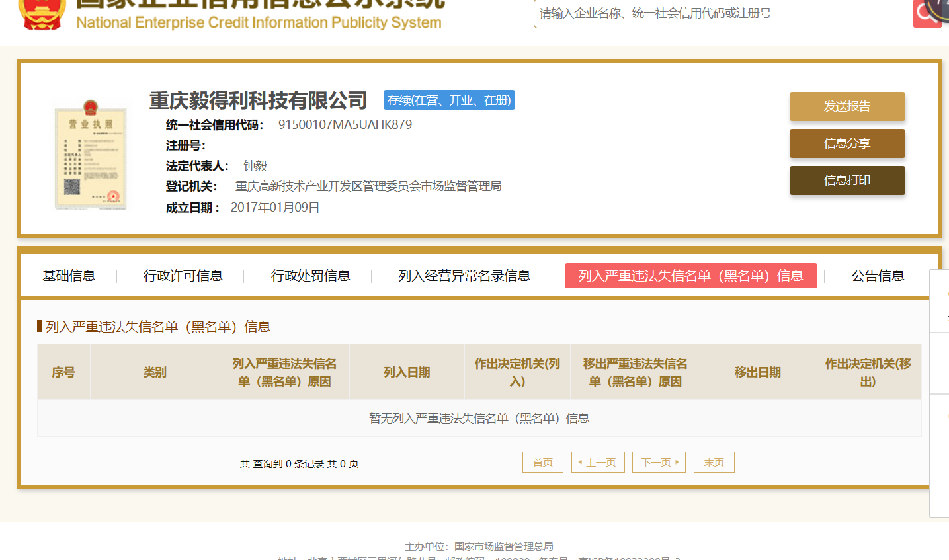Switch to the 公告信息 tab
Image resolution: width=949 pixels, height=560 pixels.
tap(878, 276)
